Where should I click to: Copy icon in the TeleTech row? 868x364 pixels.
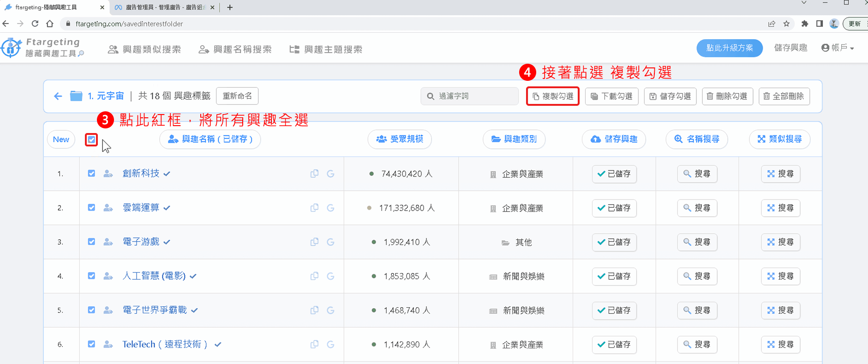[x=314, y=345]
